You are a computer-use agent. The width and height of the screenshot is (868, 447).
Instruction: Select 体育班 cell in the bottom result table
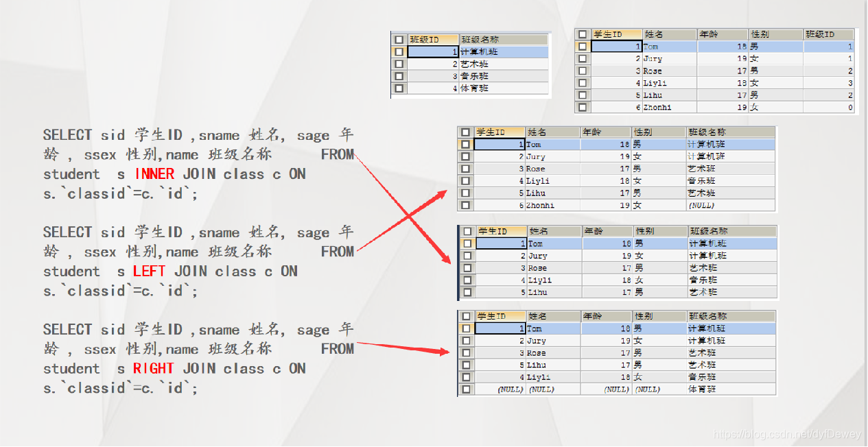[731, 389]
